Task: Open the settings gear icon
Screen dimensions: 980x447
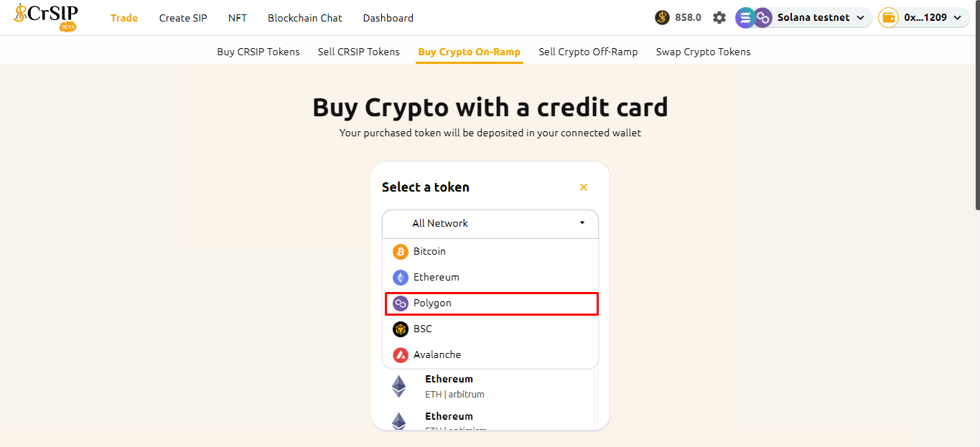Action: tap(719, 17)
